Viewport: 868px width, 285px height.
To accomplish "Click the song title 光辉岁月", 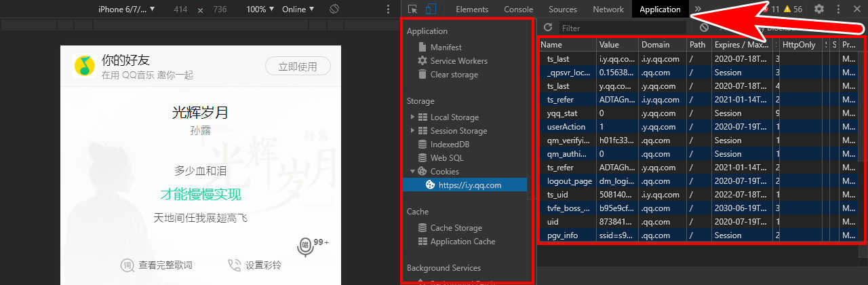I will pyautogui.click(x=199, y=113).
